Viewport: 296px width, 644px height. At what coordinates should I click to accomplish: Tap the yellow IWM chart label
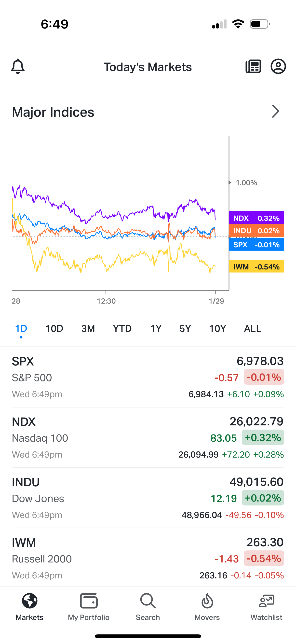(x=256, y=266)
